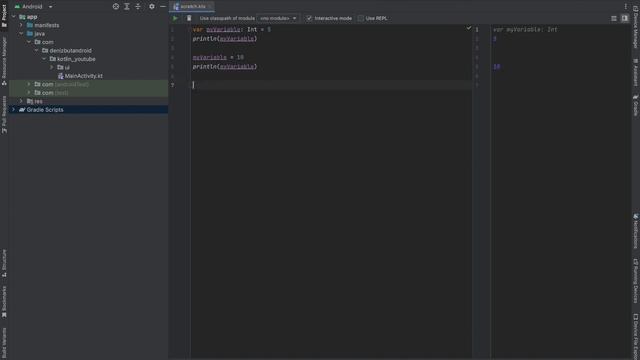Click the first println(myVariable) line
Image resolution: width=640 pixels, height=360 pixels.
pyautogui.click(x=225, y=39)
